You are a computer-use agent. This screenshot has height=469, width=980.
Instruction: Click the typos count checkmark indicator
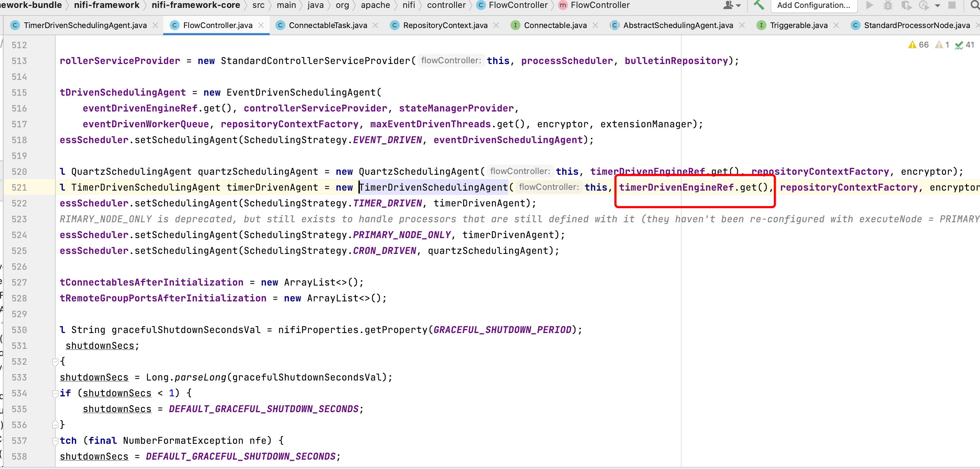[964, 45]
